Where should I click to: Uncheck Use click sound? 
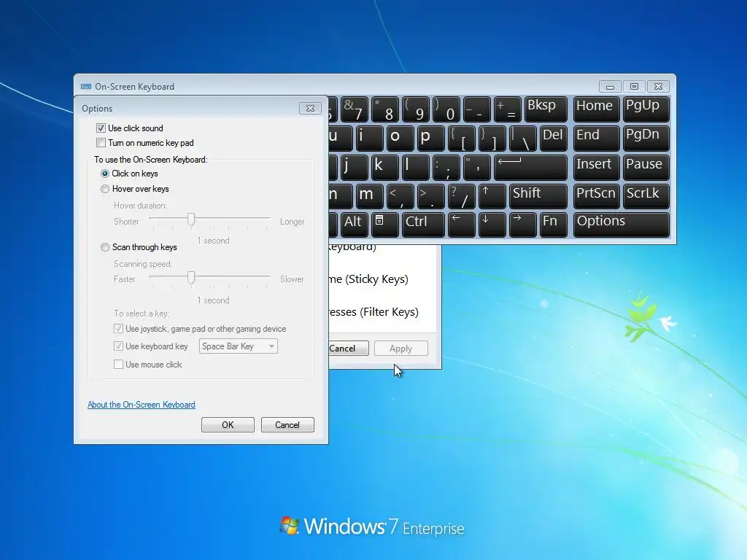(x=101, y=128)
